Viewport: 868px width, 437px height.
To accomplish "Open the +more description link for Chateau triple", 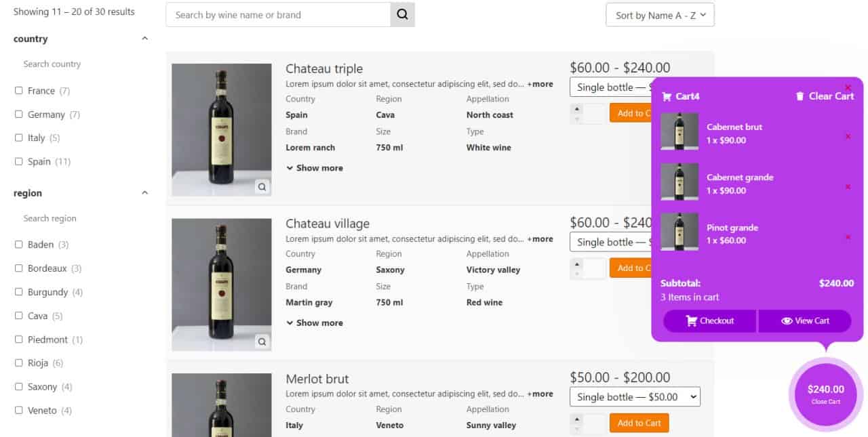I will point(540,84).
